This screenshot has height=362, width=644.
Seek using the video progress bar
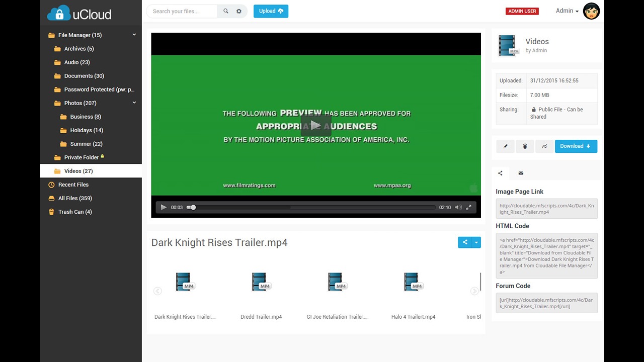pos(311,207)
